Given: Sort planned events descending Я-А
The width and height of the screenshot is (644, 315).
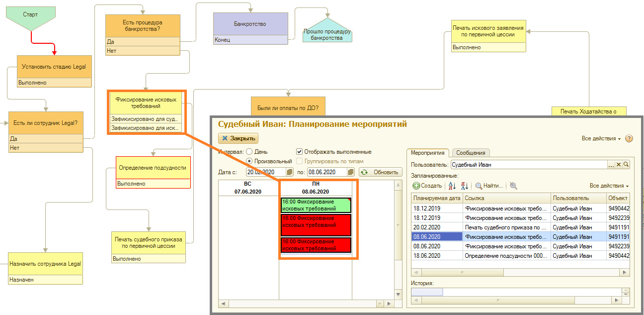Looking at the screenshot, I should [x=465, y=186].
